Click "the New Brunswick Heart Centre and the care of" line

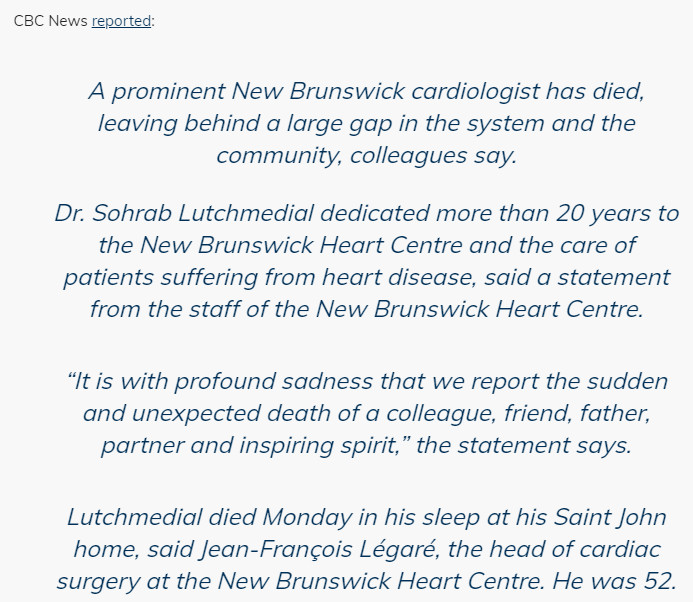tap(366, 245)
